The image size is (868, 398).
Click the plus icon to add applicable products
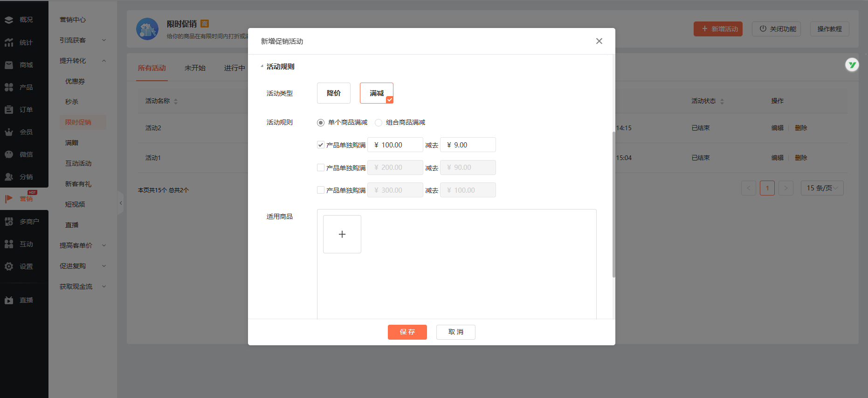[x=342, y=234]
